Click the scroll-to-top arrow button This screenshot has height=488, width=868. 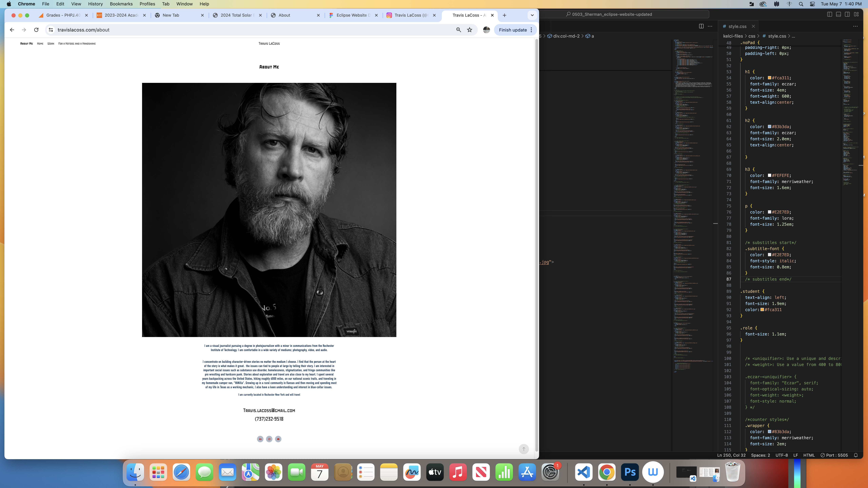point(524,449)
